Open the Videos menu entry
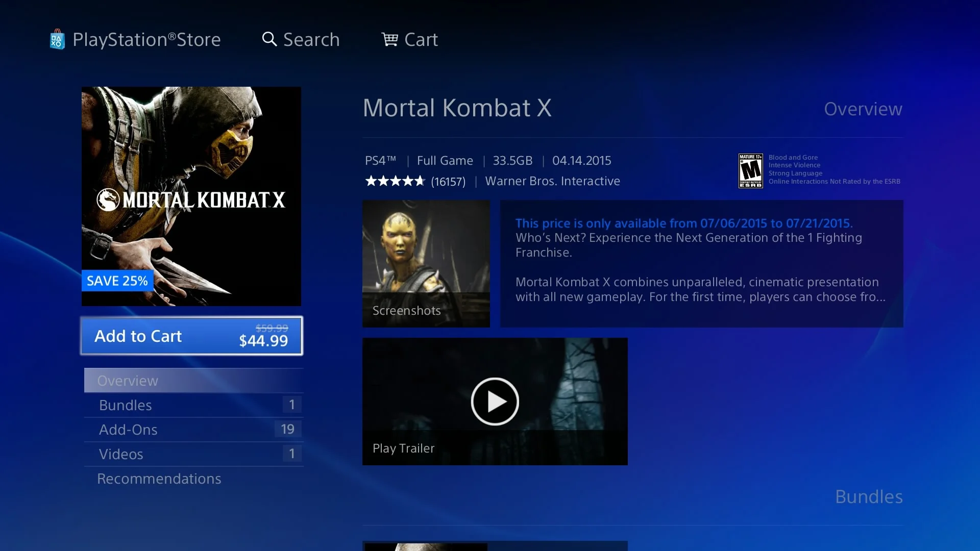Screen dimensions: 980x551 pyautogui.click(x=193, y=454)
